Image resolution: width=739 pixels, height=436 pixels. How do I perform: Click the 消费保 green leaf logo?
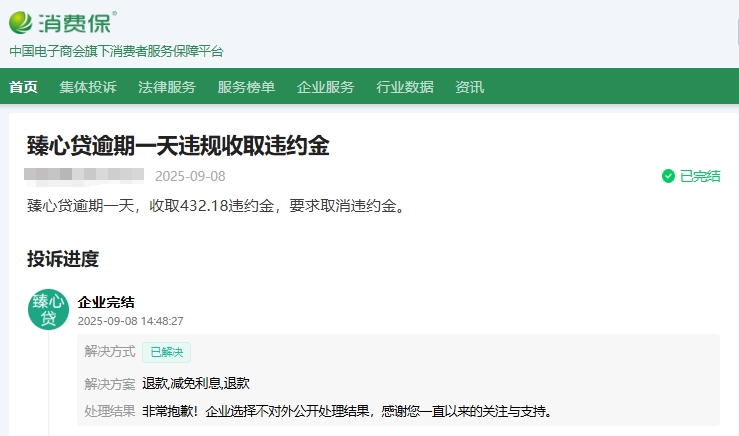point(21,23)
